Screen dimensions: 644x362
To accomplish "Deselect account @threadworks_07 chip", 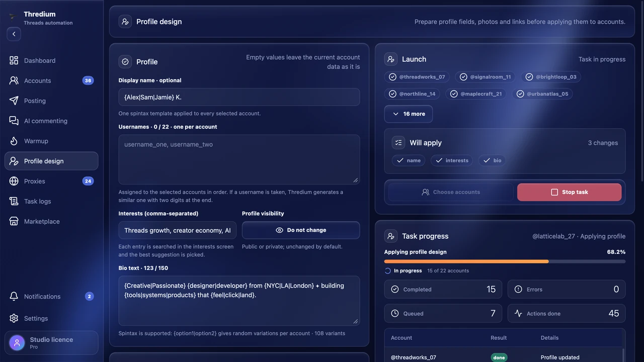I will click(417, 77).
